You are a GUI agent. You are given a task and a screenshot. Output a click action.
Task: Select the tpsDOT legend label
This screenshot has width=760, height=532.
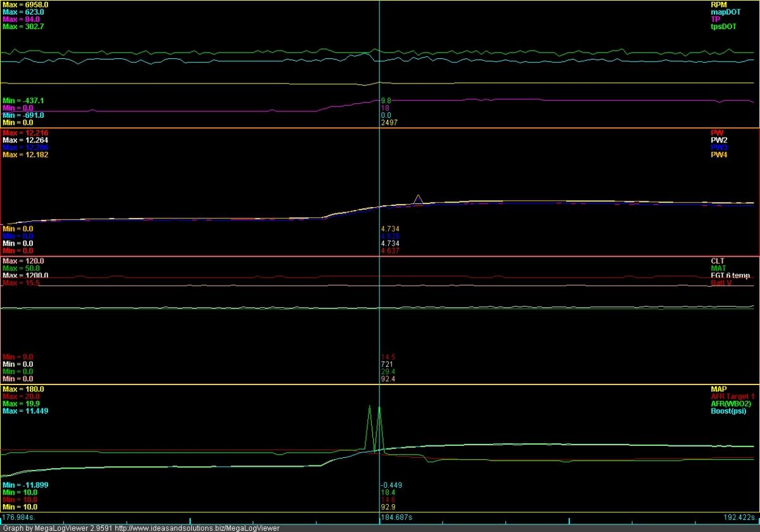724,27
